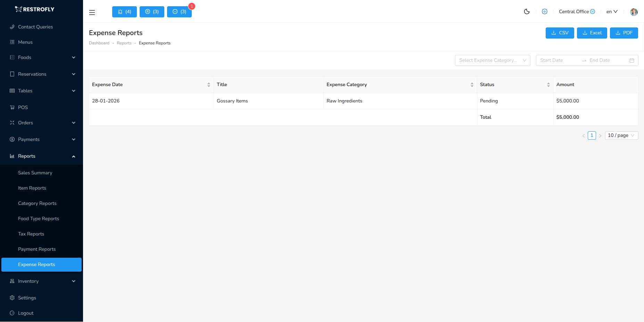Open the smiley button with red badge
This screenshot has height=322, width=644.
179,12
